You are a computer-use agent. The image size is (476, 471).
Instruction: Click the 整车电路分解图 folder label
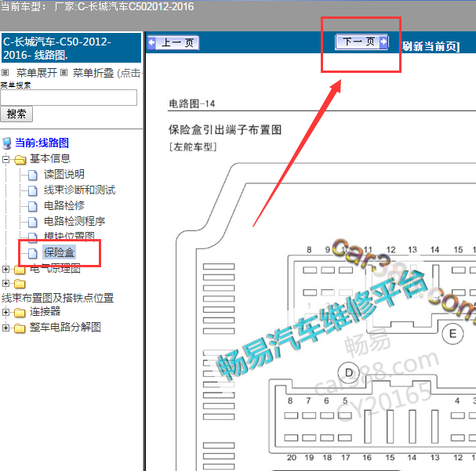(x=65, y=328)
